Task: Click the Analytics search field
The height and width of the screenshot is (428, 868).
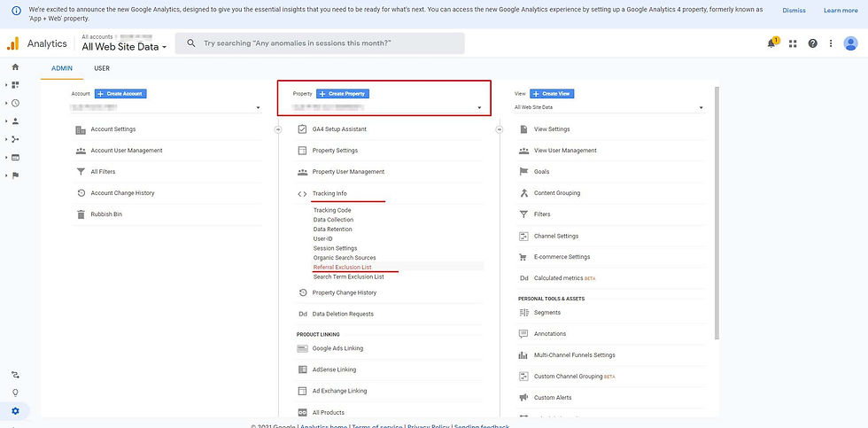Action: pyautogui.click(x=320, y=43)
